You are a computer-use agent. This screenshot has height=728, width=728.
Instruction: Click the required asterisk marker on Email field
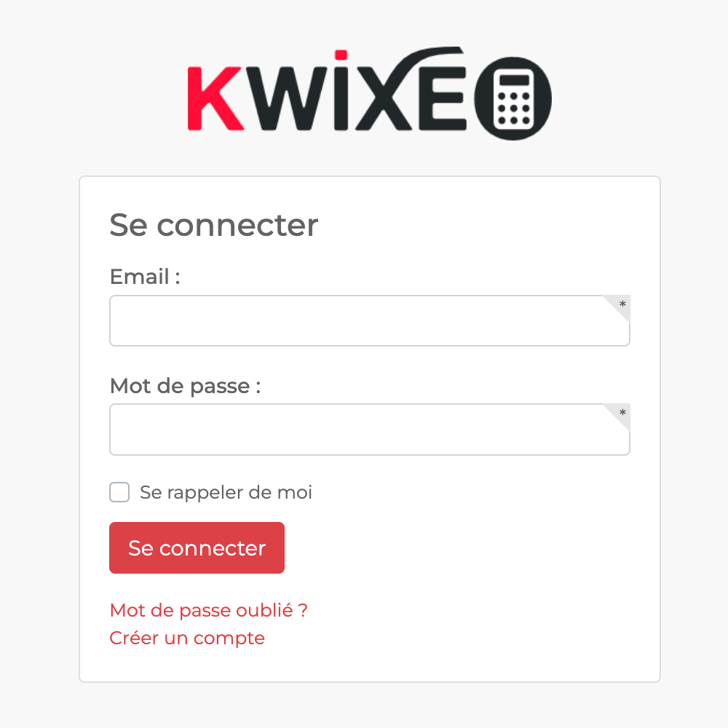(622, 304)
